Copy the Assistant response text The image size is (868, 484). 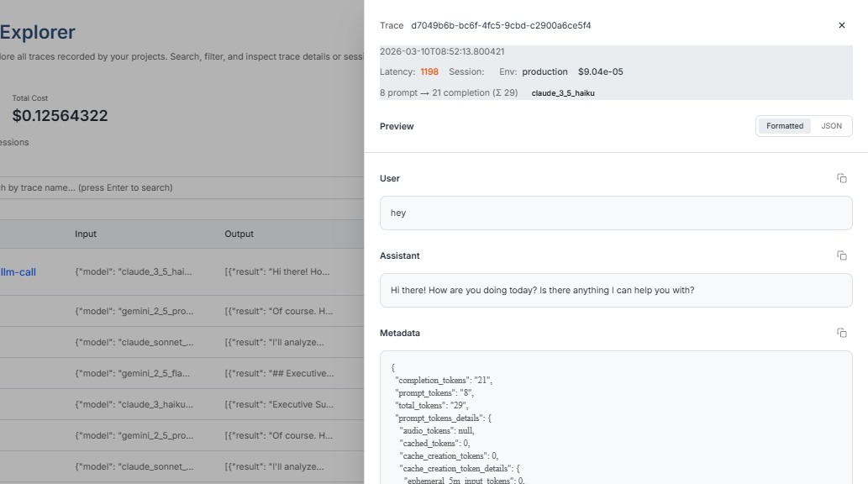(841, 255)
